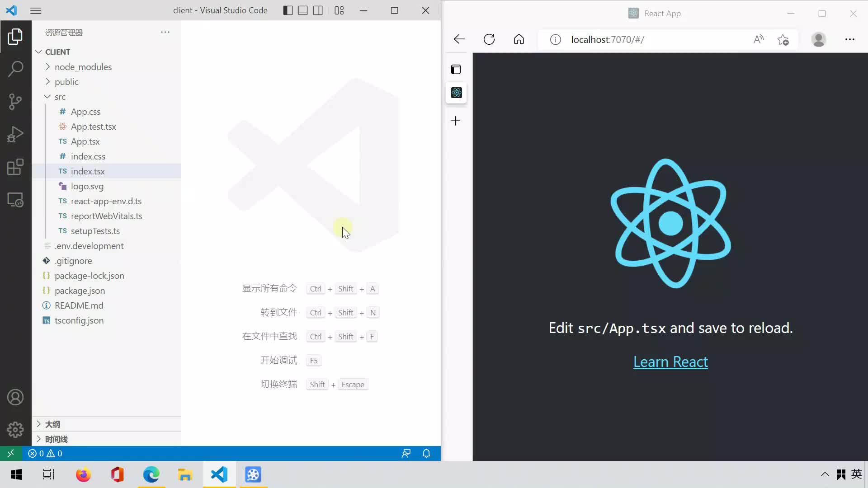This screenshot has height=488, width=868.
Task: Expand the node_modules folder
Action: click(106, 67)
